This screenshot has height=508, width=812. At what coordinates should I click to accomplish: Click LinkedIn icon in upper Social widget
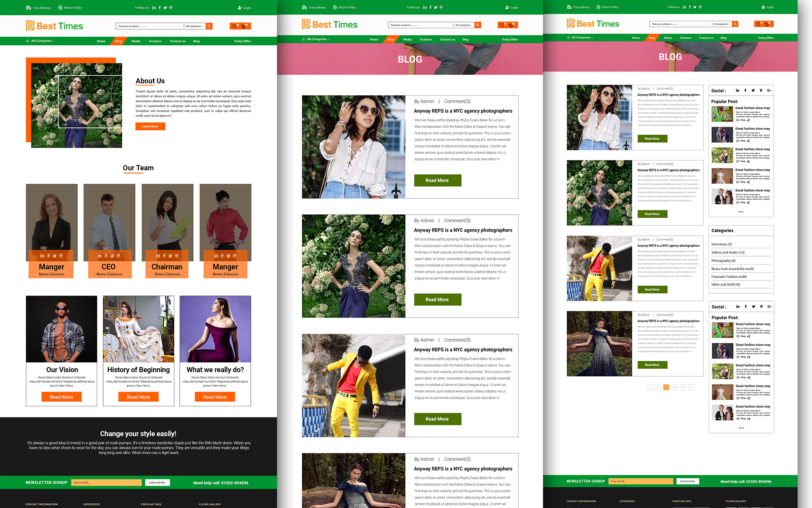[738, 91]
